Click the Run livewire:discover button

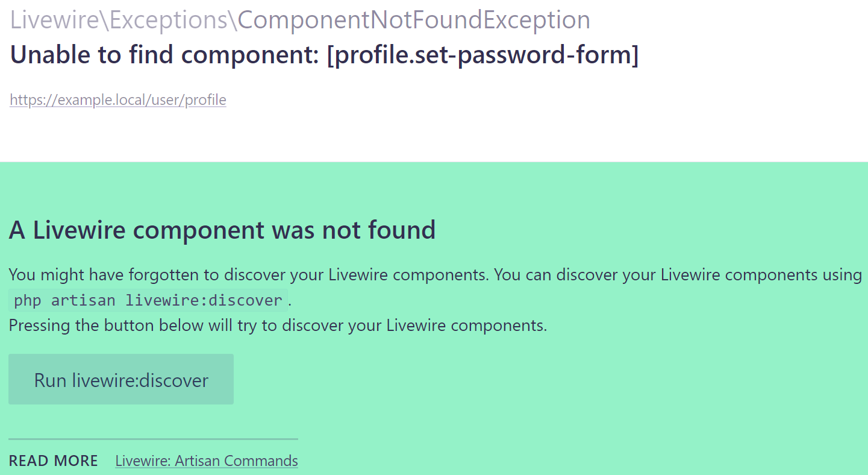coord(120,379)
